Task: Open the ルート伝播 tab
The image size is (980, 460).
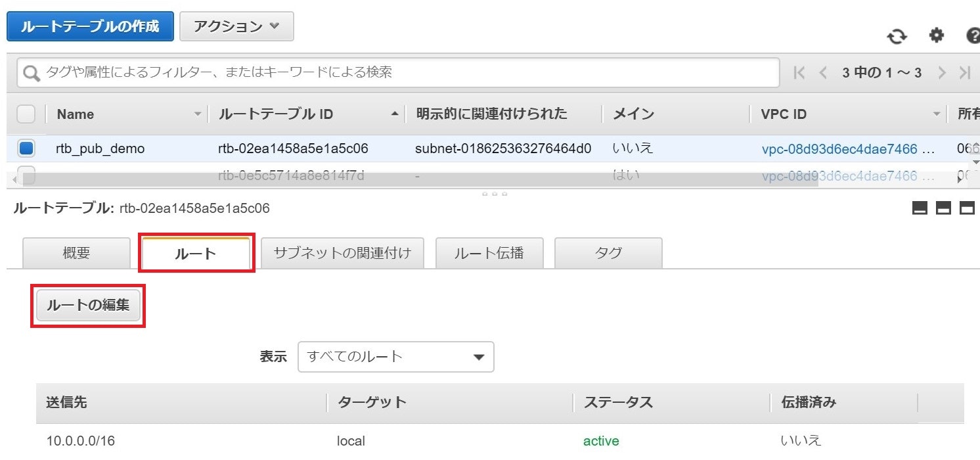Action: click(489, 253)
